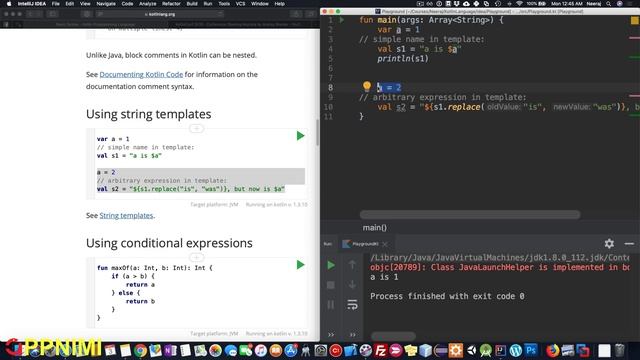640x360 pixels.
Task: Toggle soft-wrap in console output
Action: point(352,304)
